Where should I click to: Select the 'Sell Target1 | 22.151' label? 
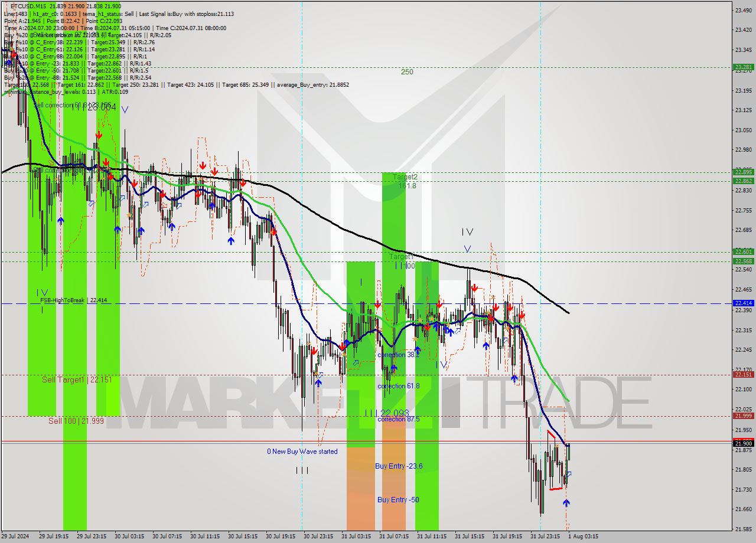point(77,379)
